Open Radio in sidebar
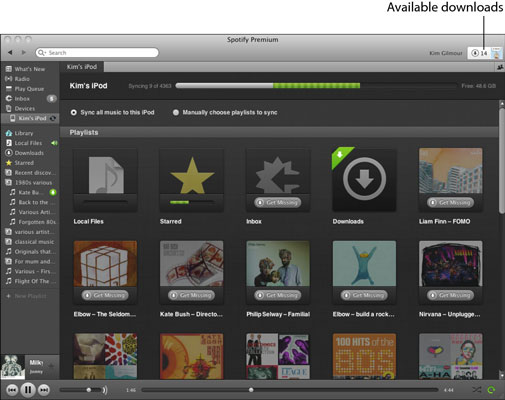This screenshot has height=400, width=505. click(22, 79)
